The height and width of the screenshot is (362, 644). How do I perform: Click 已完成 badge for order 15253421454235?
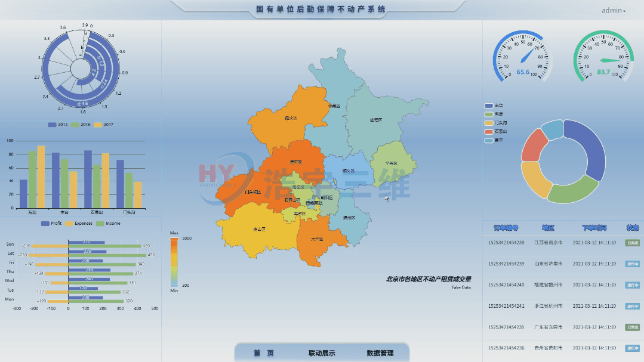632,327
